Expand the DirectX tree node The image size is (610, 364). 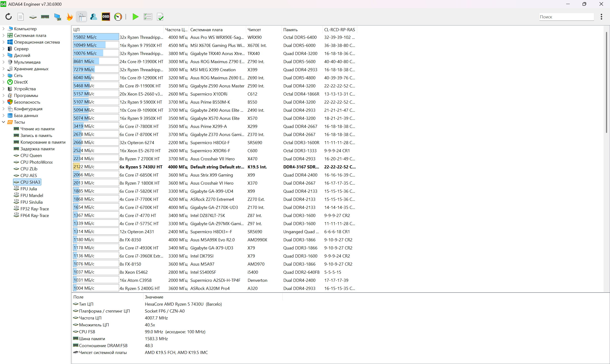[3, 82]
